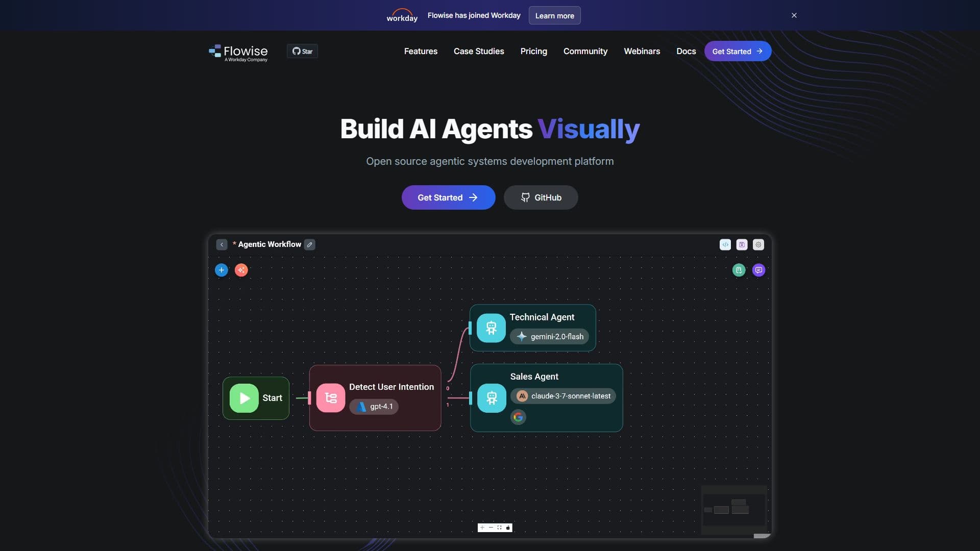
Task: Open the Pricing page
Action: pyautogui.click(x=533, y=51)
